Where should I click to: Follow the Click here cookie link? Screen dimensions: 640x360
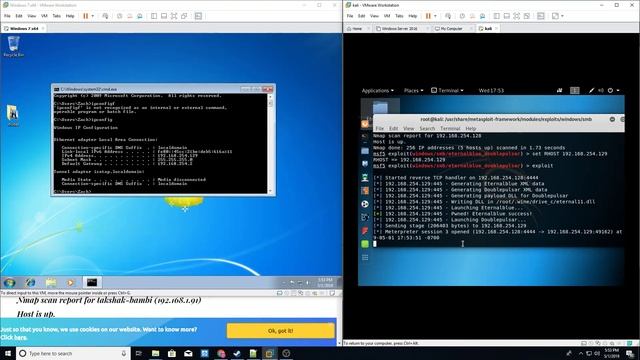13,338
